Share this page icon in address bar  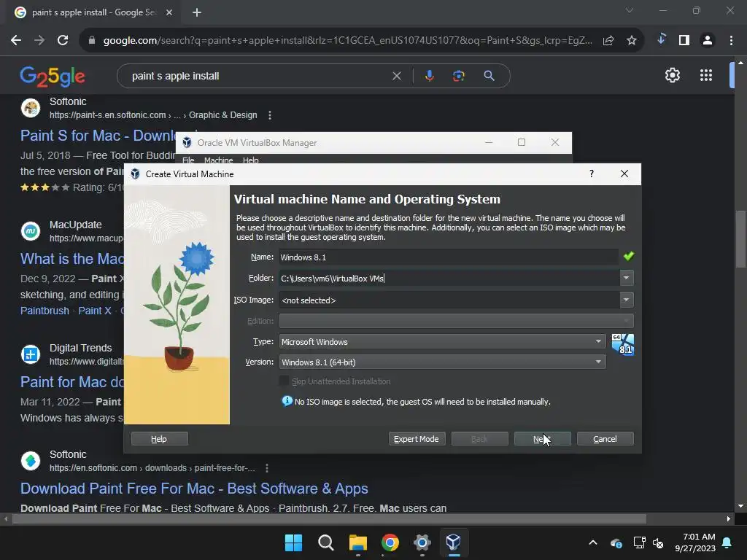[608, 41]
